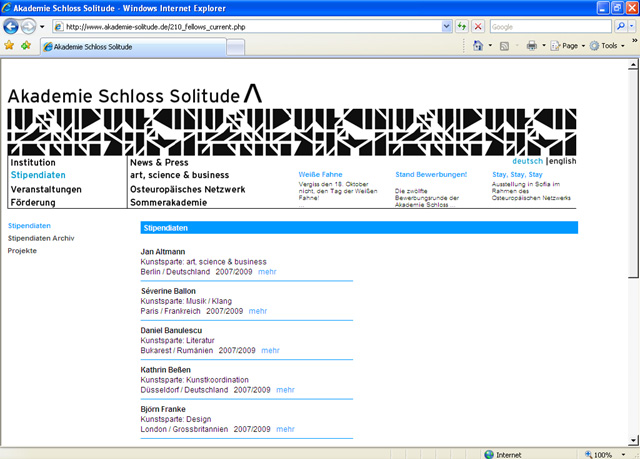This screenshot has height=459, width=640.
Task: Switch site language to english
Action: [563, 161]
